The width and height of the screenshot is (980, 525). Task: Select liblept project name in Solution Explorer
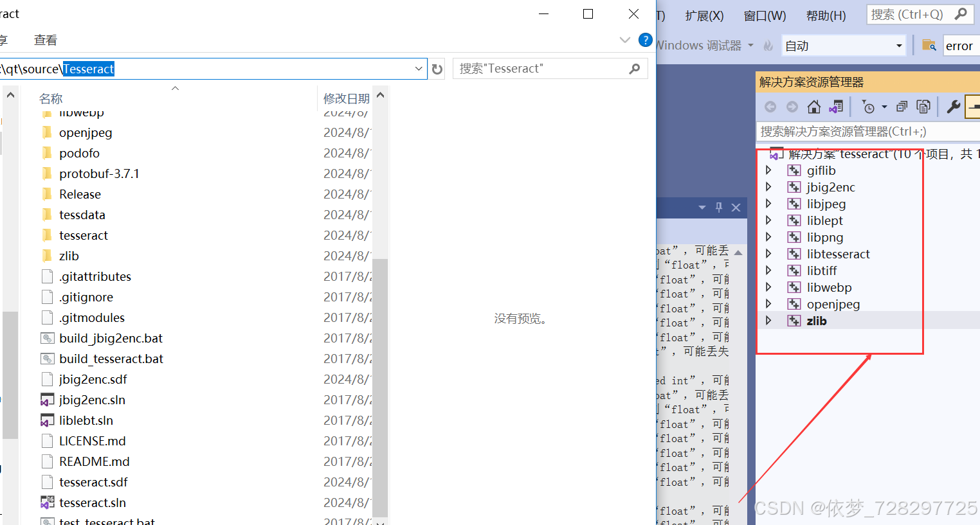825,220
